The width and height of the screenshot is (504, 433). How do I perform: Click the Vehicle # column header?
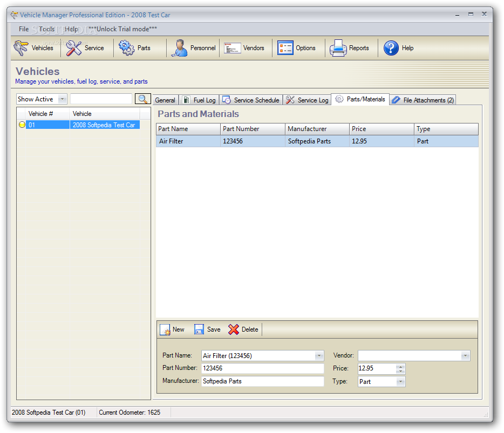click(47, 114)
